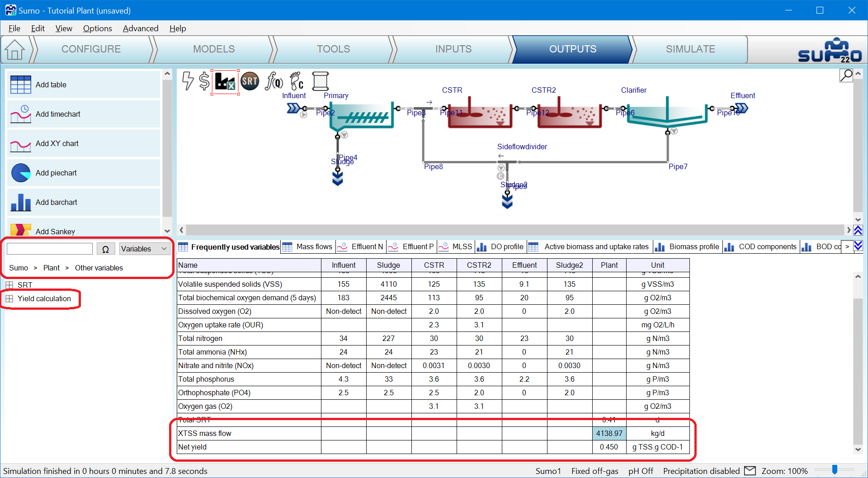Image resolution: width=868 pixels, height=478 pixels.
Task: Expand the Yield calculation node
Action: [9, 298]
